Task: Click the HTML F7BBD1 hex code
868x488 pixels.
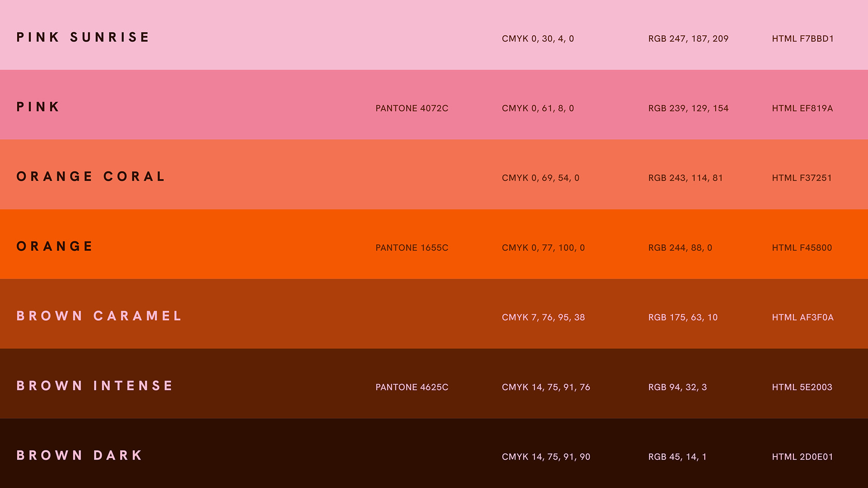Action: [802, 39]
